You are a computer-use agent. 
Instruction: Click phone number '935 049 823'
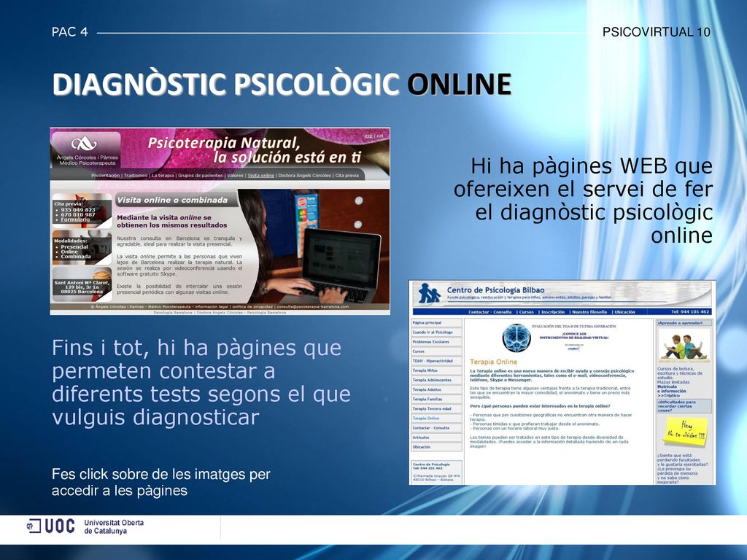(78, 209)
